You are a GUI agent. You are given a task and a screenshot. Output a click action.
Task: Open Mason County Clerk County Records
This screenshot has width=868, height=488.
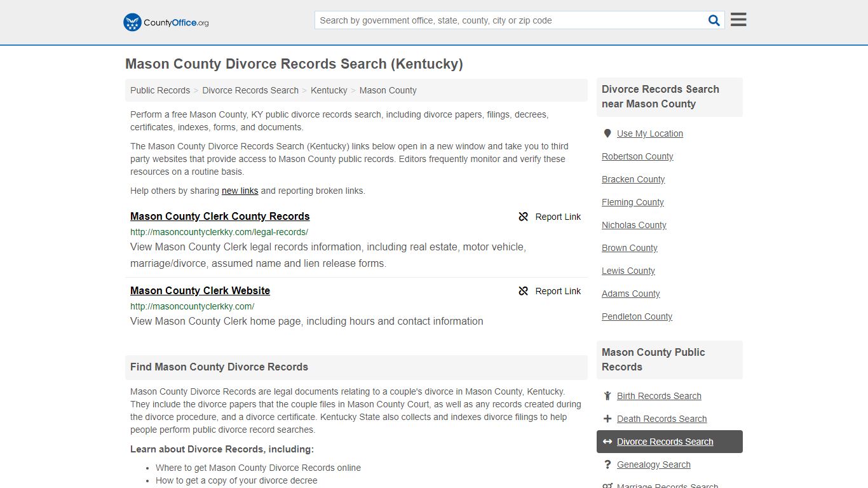[220, 216]
